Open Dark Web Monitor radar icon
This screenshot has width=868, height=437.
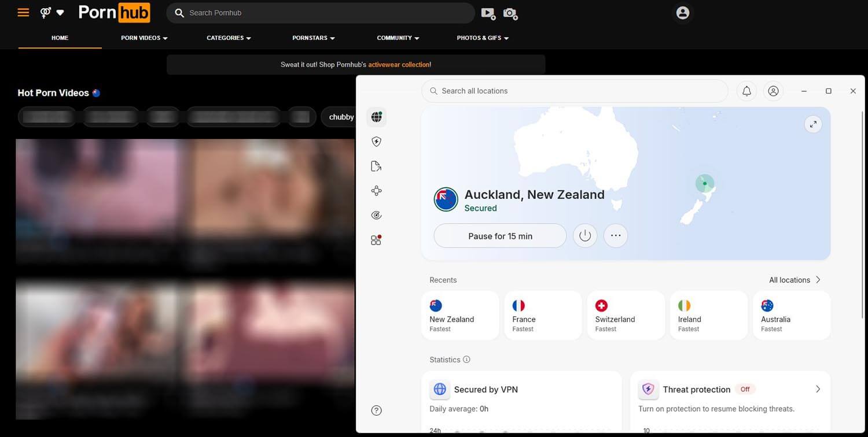click(x=377, y=215)
